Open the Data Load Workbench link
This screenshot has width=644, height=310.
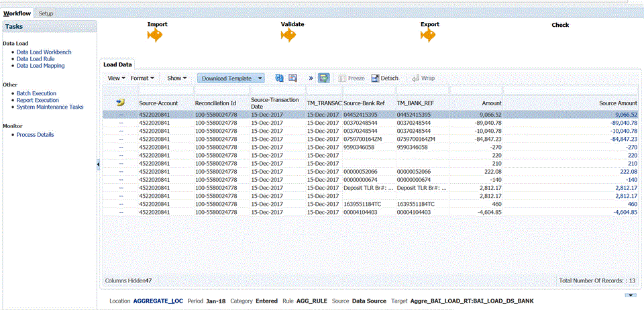[x=44, y=52]
